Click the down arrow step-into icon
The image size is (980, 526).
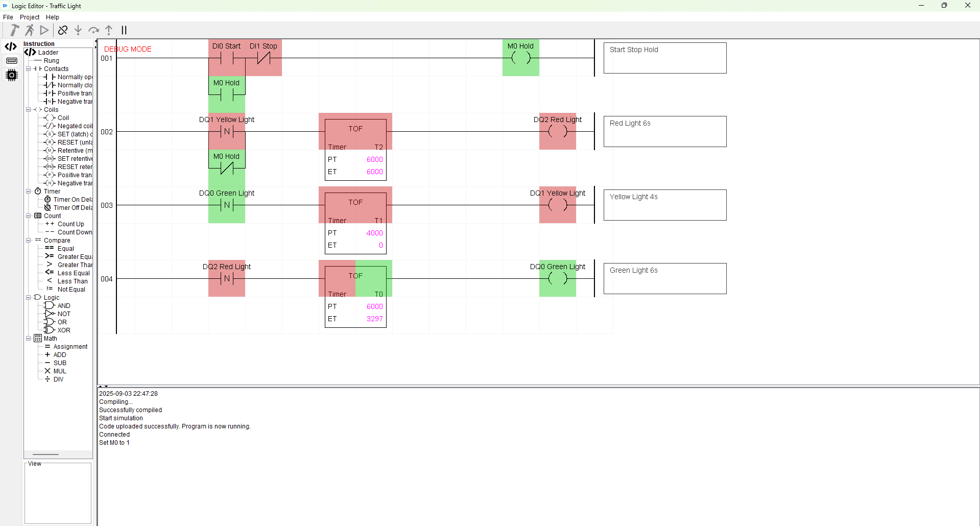coord(78,30)
